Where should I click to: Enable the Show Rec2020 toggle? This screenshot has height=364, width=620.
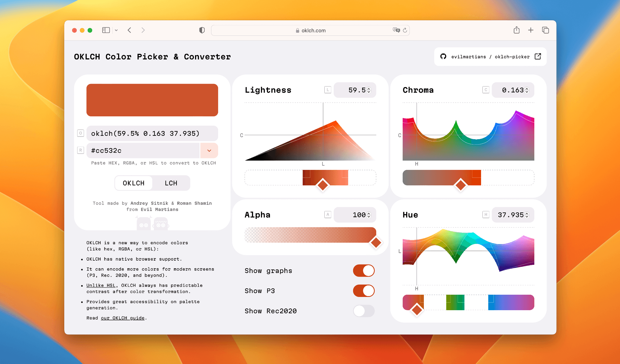pos(364,311)
